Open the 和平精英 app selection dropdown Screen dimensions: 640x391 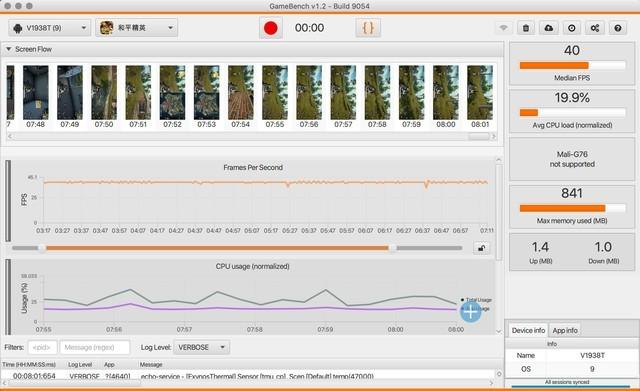(x=137, y=28)
